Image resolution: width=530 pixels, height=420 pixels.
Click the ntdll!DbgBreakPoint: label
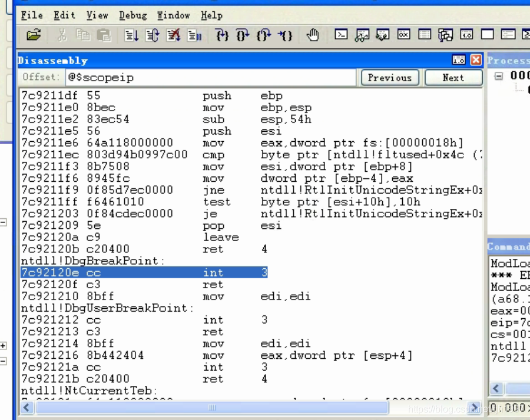[x=92, y=261]
